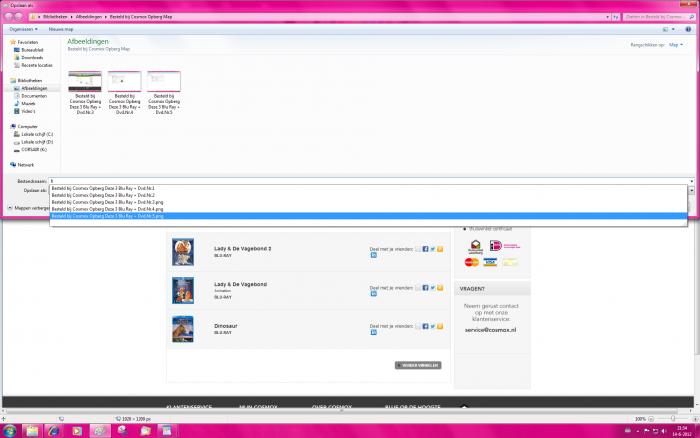The image size is (700, 438).
Task: Click the refresh button beside address bar
Action: point(616,17)
